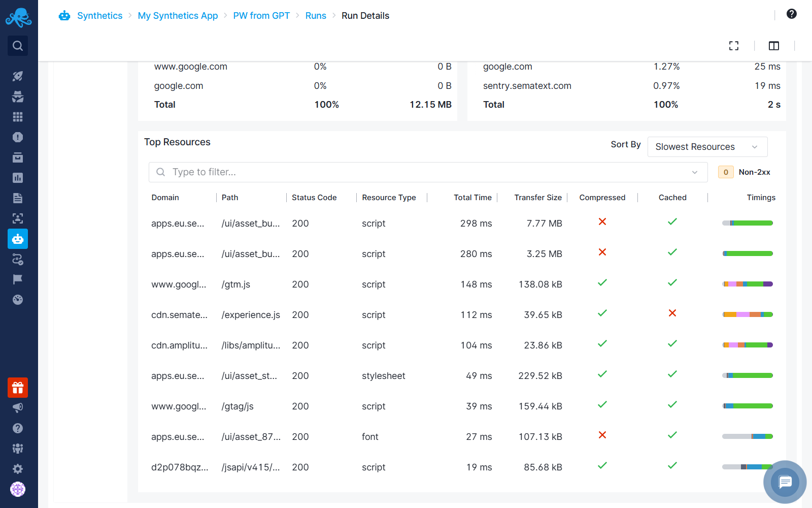812x508 pixels.
Task: Click the d2p078bqz... domain cell
Action: point(180,467)
